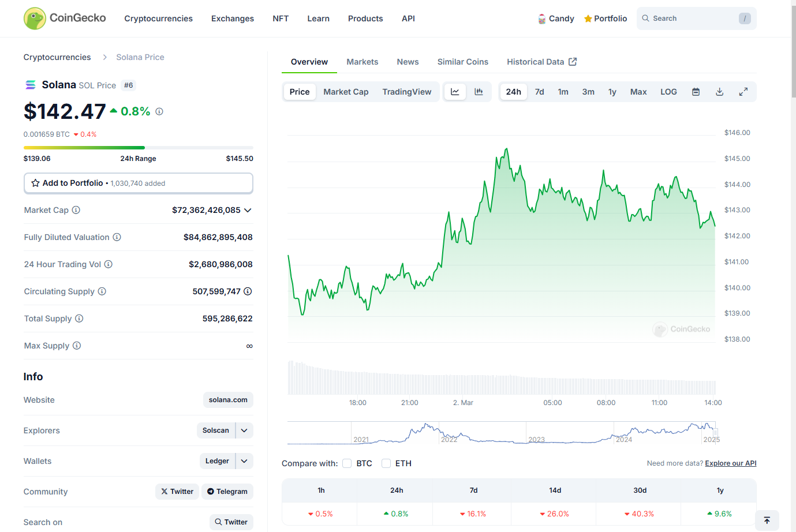Click star icon in Add to Portfolio

tap(35, 183)
